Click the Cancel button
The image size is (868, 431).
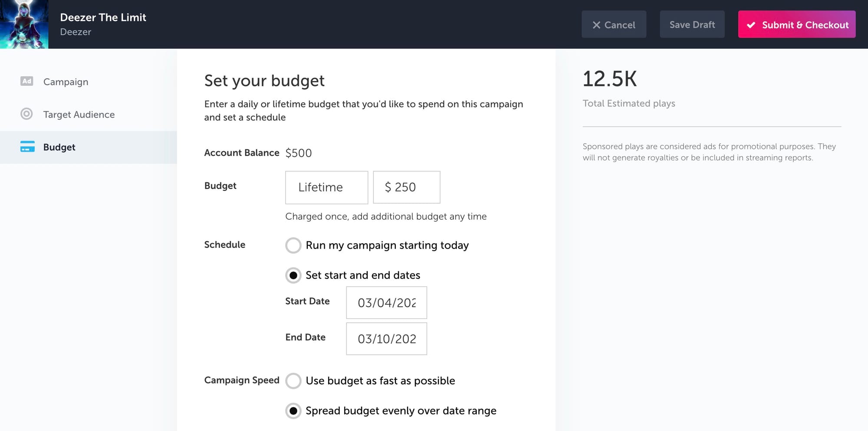coord(614,24)
